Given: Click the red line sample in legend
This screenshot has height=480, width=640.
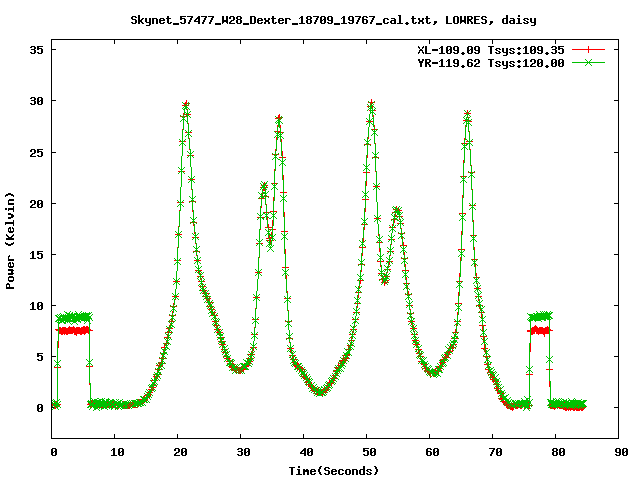Looking at the screenshot, I should click(x=588, y=50).
